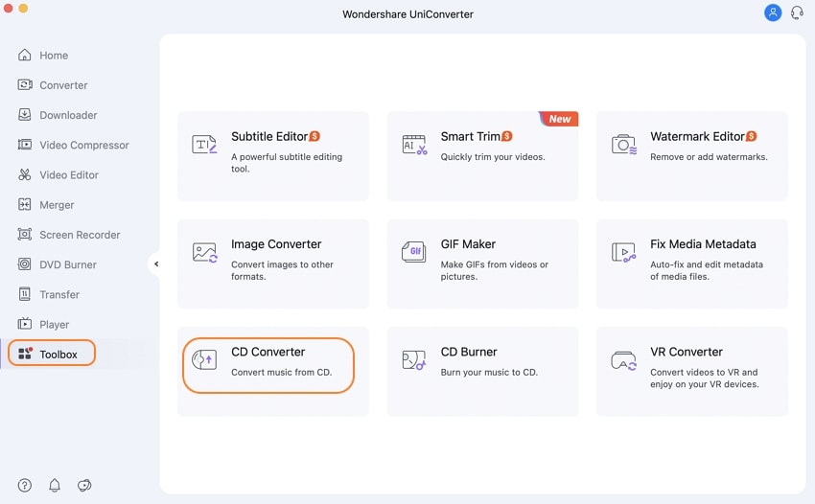
Task: Launch GIF Maker title
Action: click(468, 244)
